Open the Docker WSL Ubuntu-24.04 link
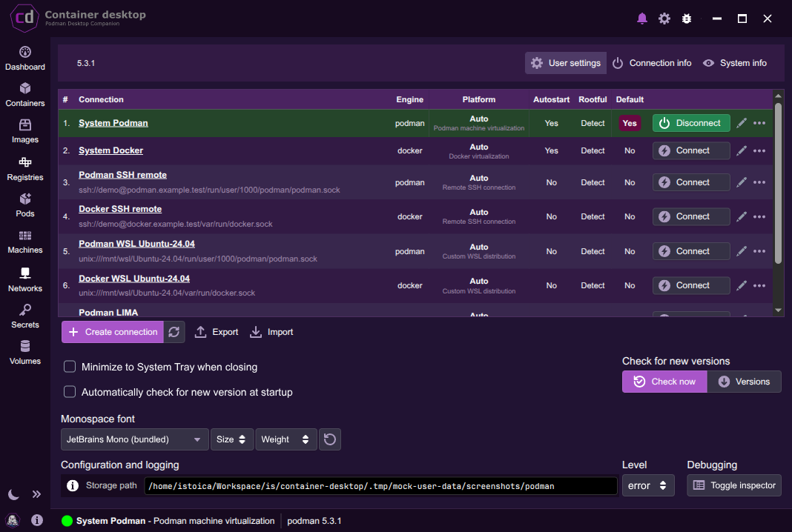Screen dimensions: 792x532 tap(134, 279)
